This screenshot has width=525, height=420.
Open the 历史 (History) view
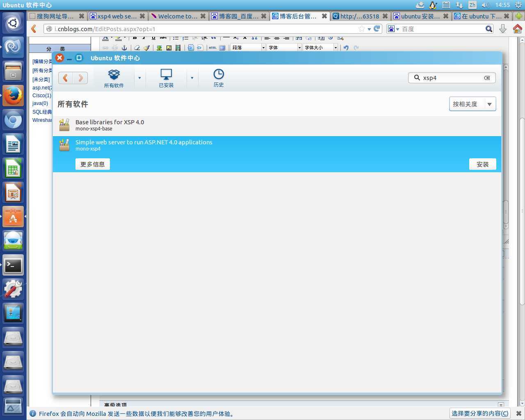click(x=219, y=78)
